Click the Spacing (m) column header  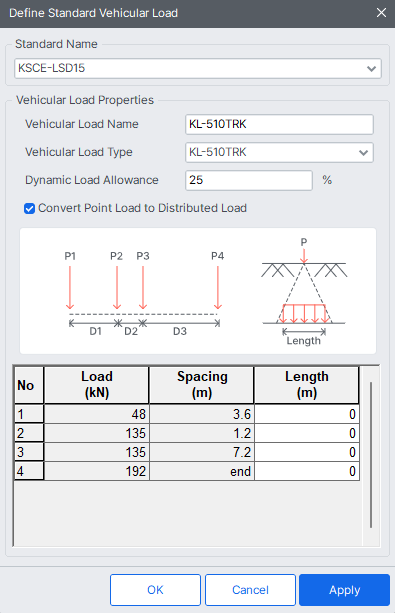(x=202, y=385)
